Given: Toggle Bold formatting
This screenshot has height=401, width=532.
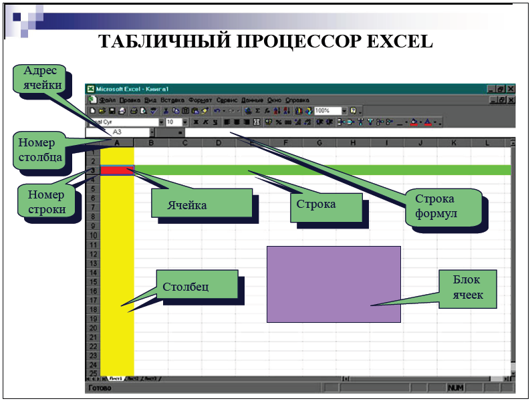Looking at the screenshot, I should click(x=196, y=122).
